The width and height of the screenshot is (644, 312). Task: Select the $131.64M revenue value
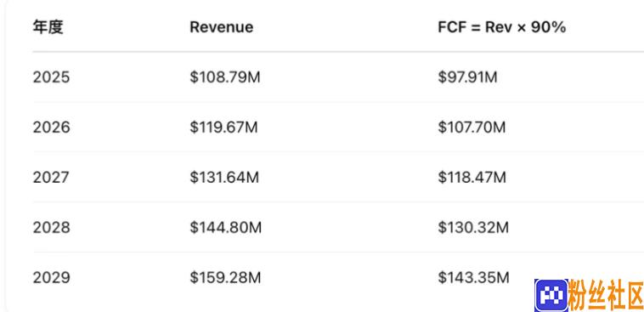[x=224, y=178]
